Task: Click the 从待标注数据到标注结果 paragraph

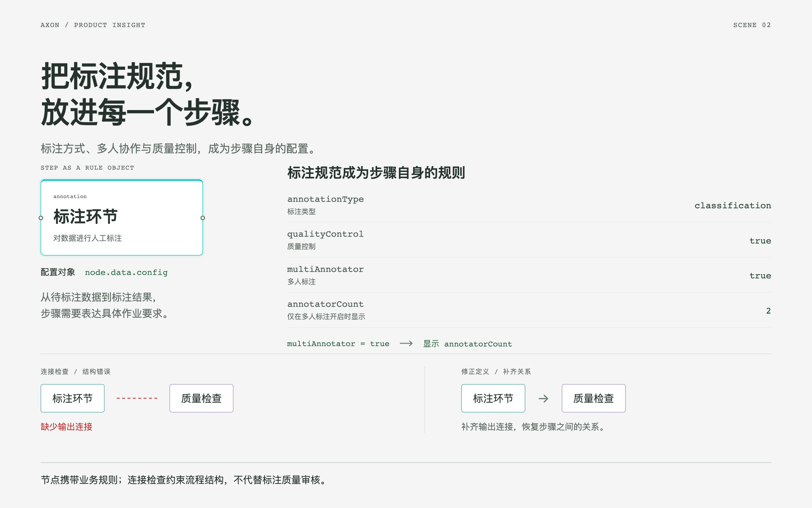Action: tap(105, 305)
